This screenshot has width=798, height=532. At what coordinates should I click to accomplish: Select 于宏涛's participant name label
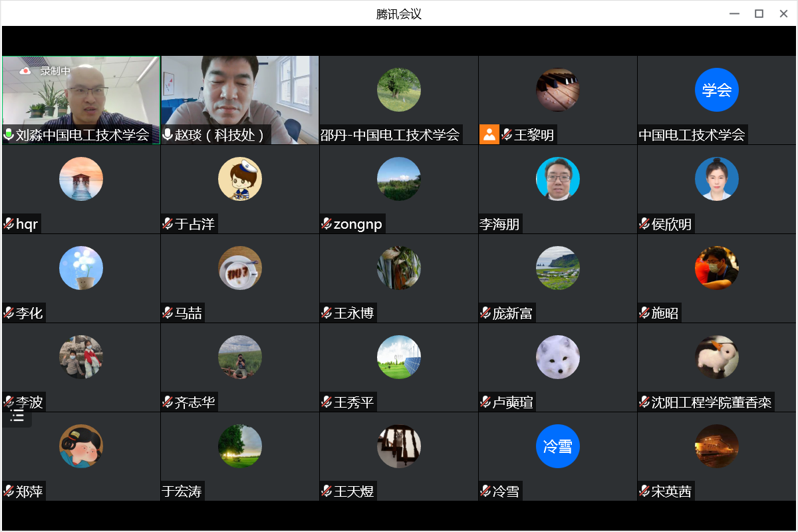click(182, 491)
